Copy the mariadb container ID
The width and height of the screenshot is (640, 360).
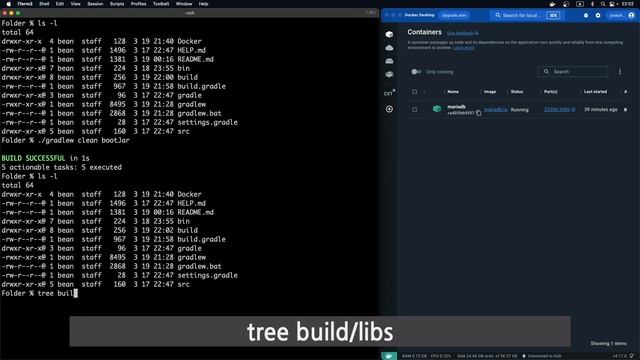point(478,113)
